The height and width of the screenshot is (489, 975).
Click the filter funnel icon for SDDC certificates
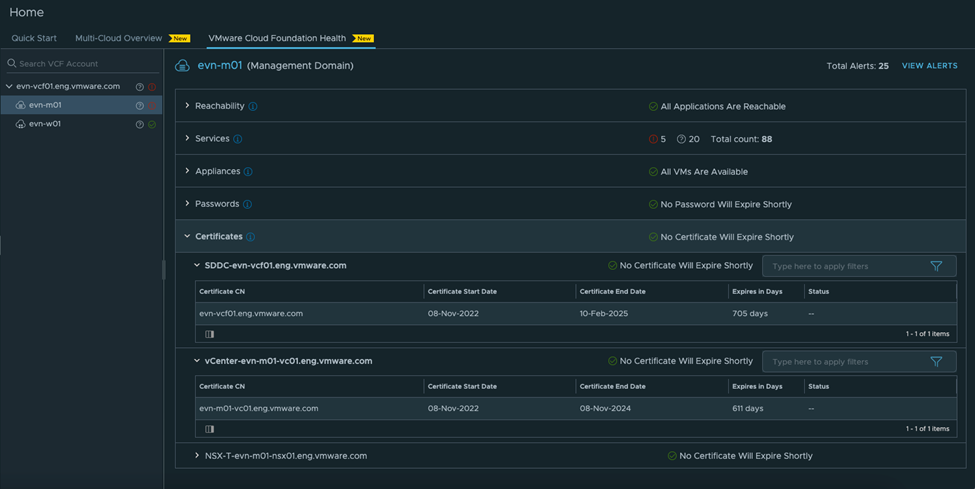(936, 266)
